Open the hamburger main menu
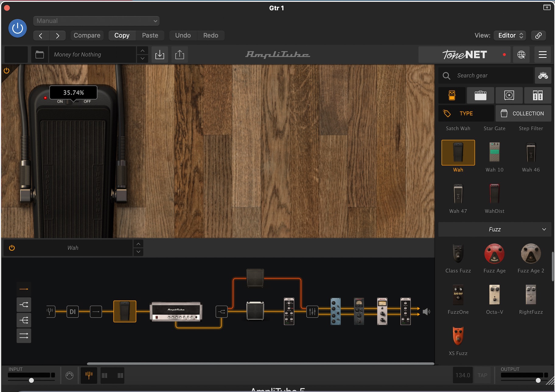 (543, 54)
